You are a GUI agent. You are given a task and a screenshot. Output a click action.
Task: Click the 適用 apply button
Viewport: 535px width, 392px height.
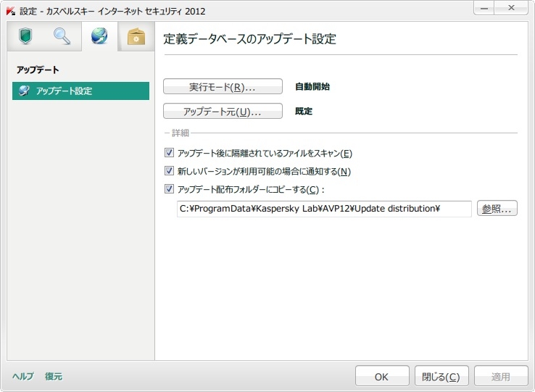click(x=501, y=376)
